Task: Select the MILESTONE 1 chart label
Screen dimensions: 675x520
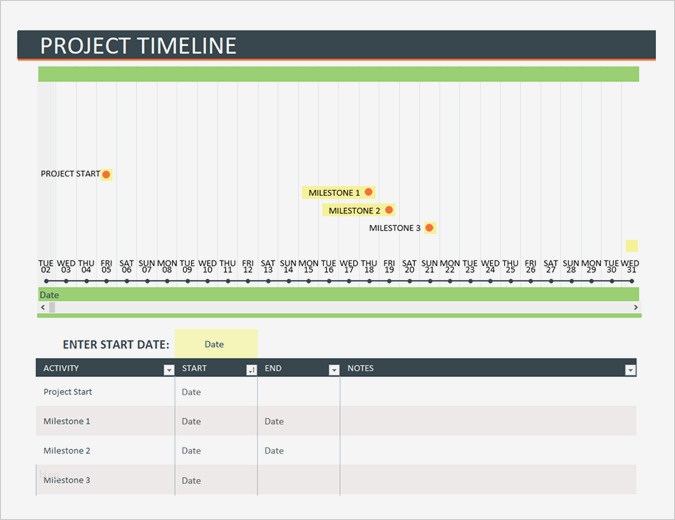Action: 334,193
